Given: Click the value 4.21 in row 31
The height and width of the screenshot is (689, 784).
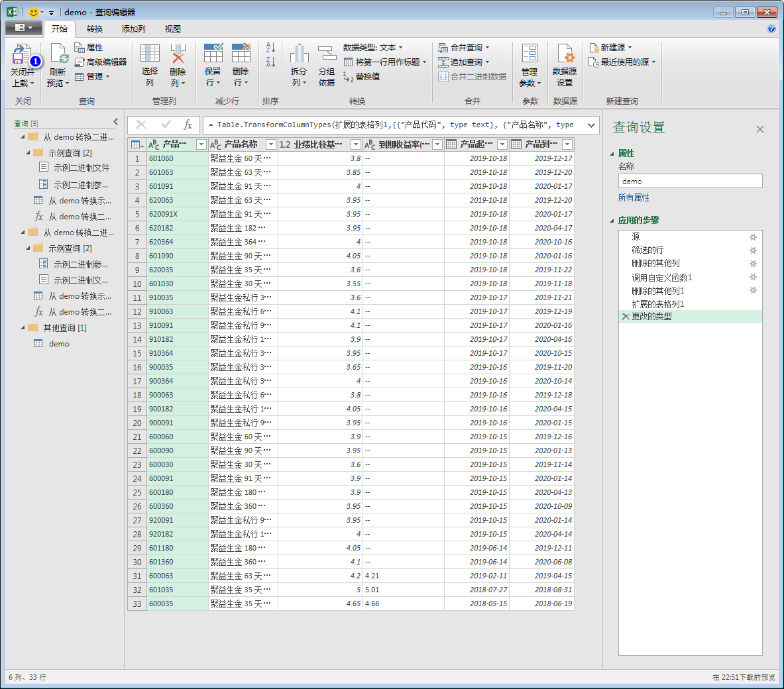Looking at the screenshot, I should pyautogui.click(x=372, y=576).
